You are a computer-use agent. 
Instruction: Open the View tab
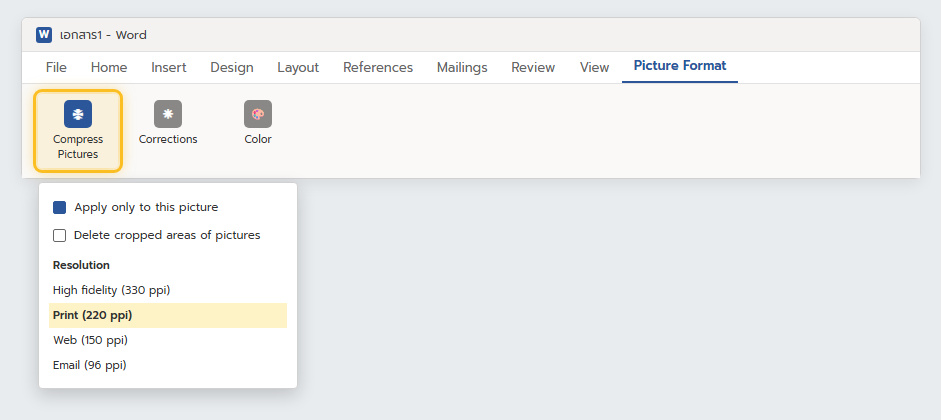(x=595, y=68)
